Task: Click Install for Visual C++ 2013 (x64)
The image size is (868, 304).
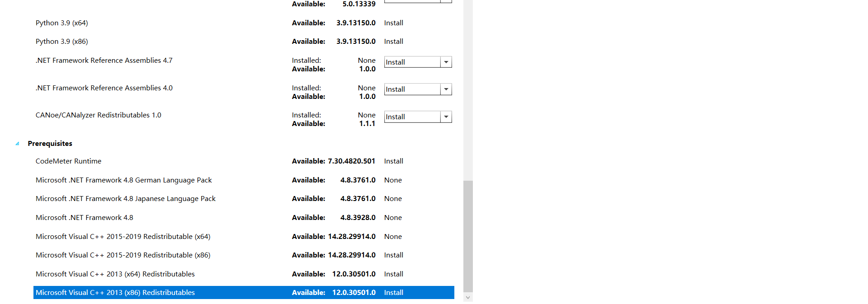Action: point(394,274)
